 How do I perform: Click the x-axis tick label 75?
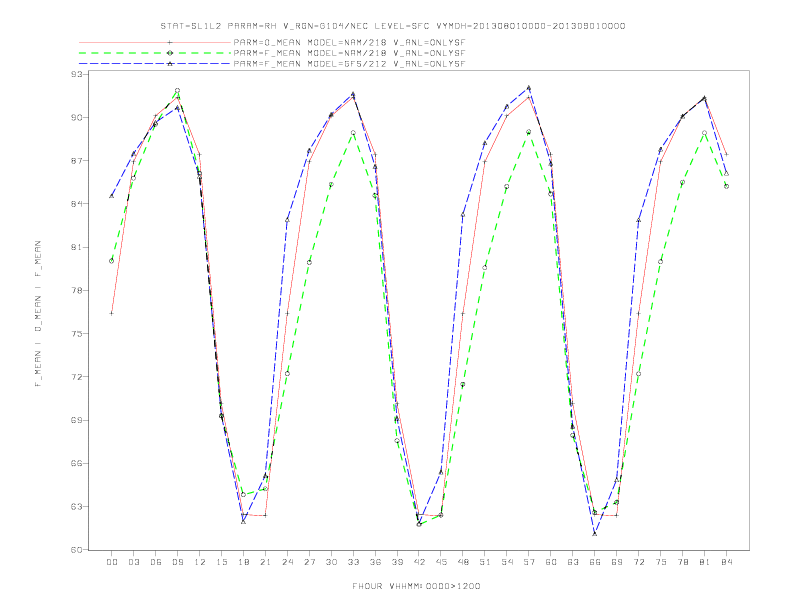click(661, 562)
